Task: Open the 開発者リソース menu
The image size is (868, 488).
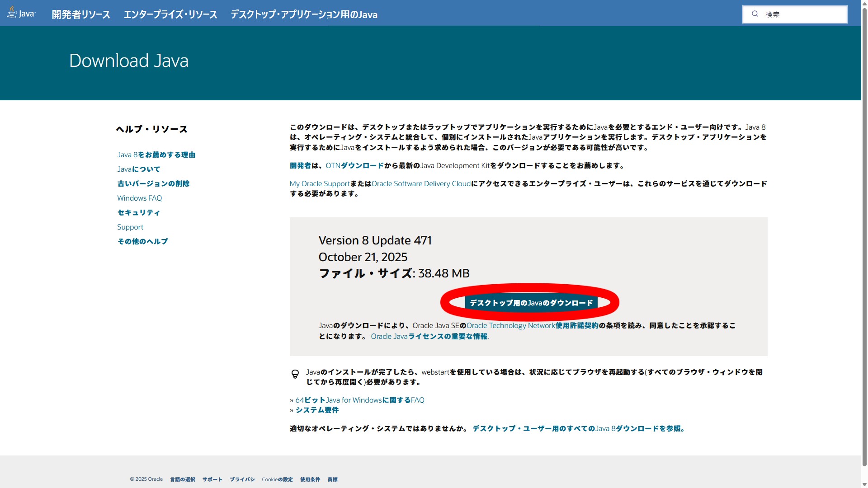Action: click(81, 14)
